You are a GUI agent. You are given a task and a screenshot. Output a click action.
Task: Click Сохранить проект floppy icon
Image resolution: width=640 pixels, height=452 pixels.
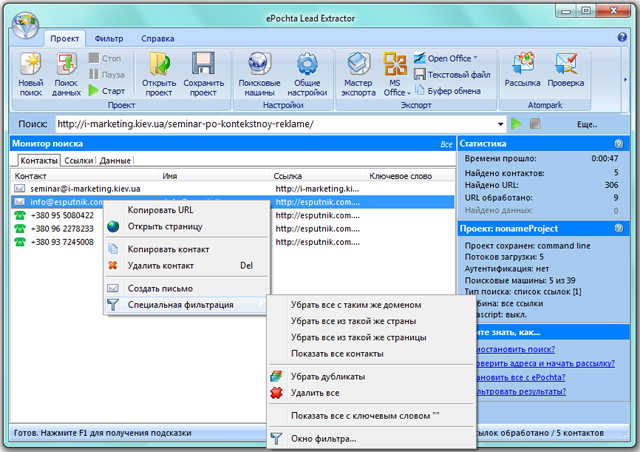pos(203,64)
